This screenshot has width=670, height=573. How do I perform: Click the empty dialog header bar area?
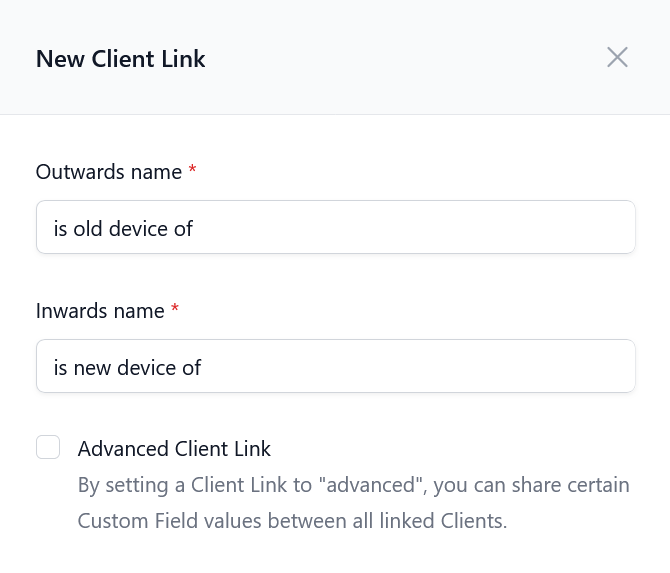400,57
